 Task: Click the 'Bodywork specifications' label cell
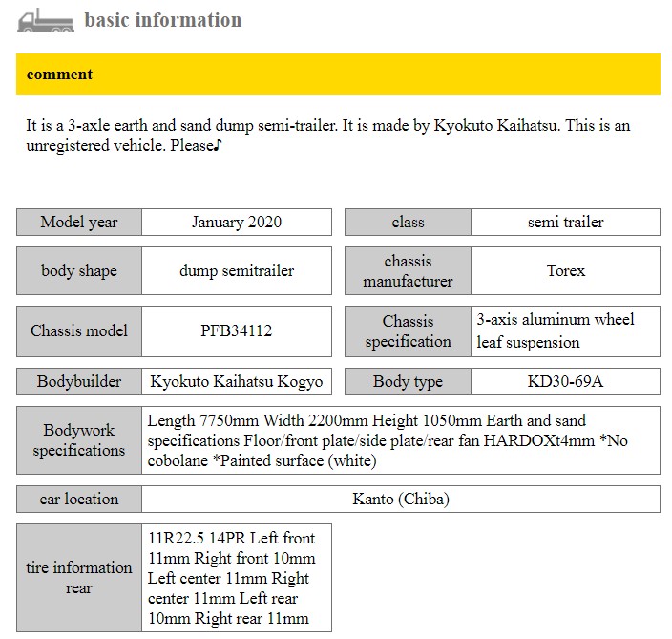[79, 440]
